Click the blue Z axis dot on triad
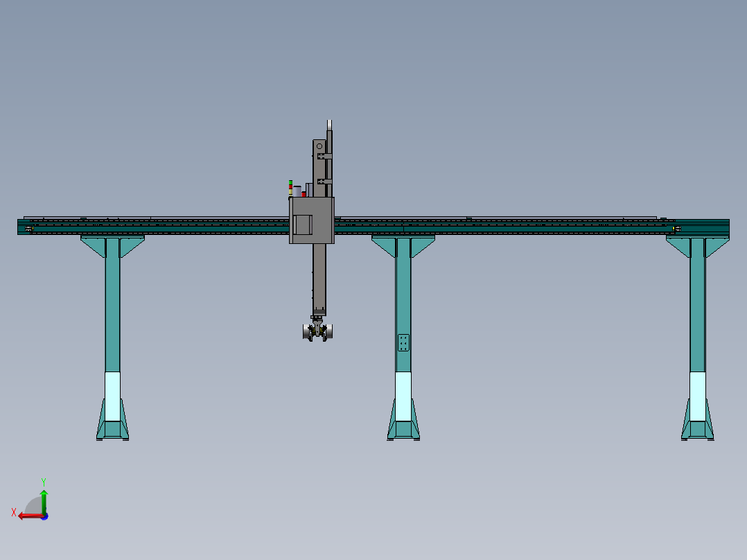The image size is (747, 560). click(45, 516)
